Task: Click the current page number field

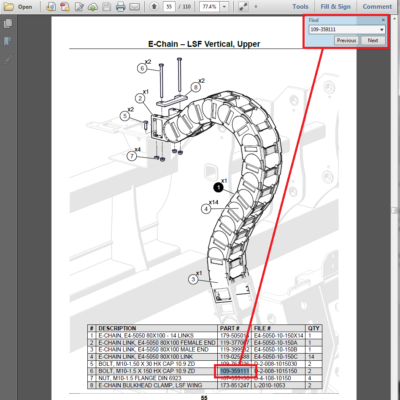Action: [x=169, y=7]
